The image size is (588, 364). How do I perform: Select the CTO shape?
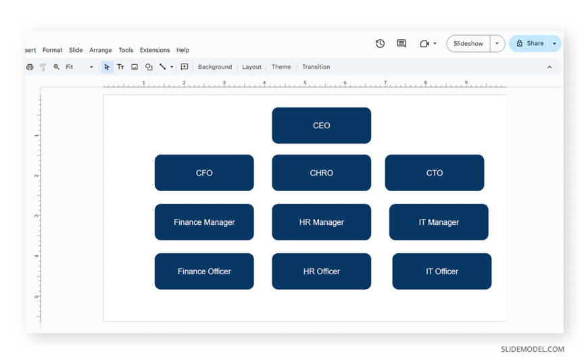435,173
